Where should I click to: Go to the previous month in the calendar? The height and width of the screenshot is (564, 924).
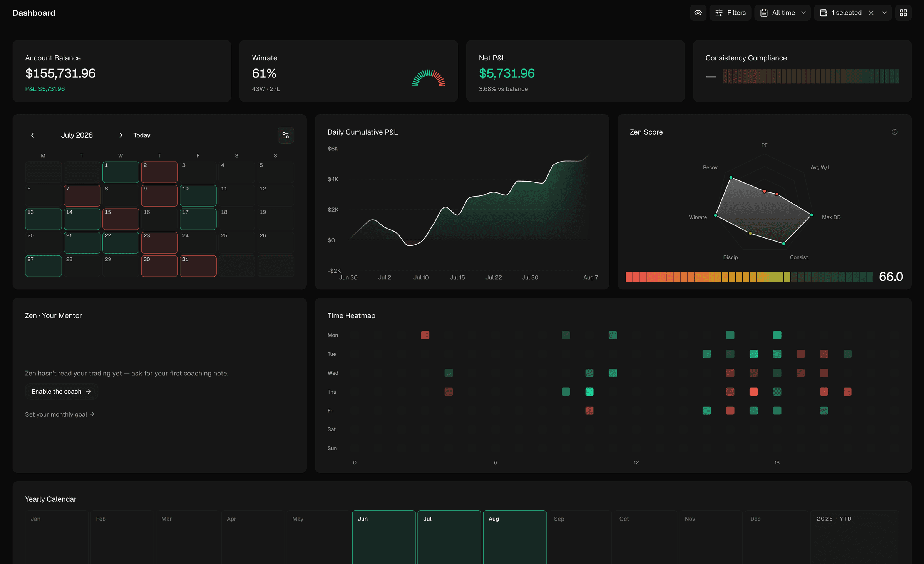[33, 135]
